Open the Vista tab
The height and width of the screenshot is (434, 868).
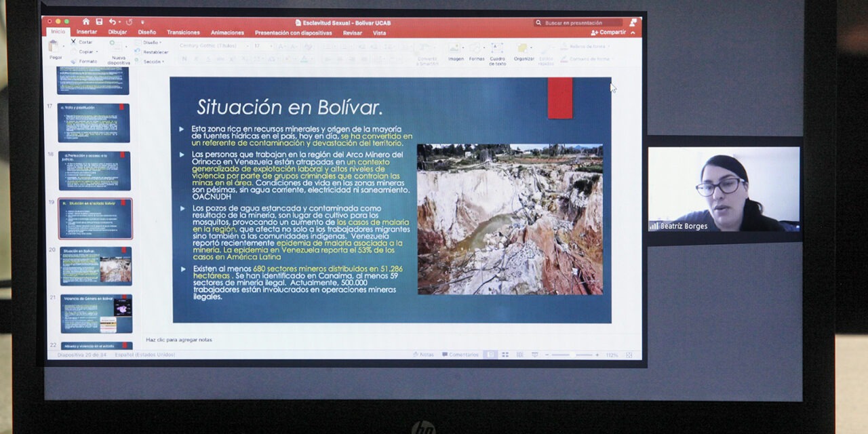(379, 33)
